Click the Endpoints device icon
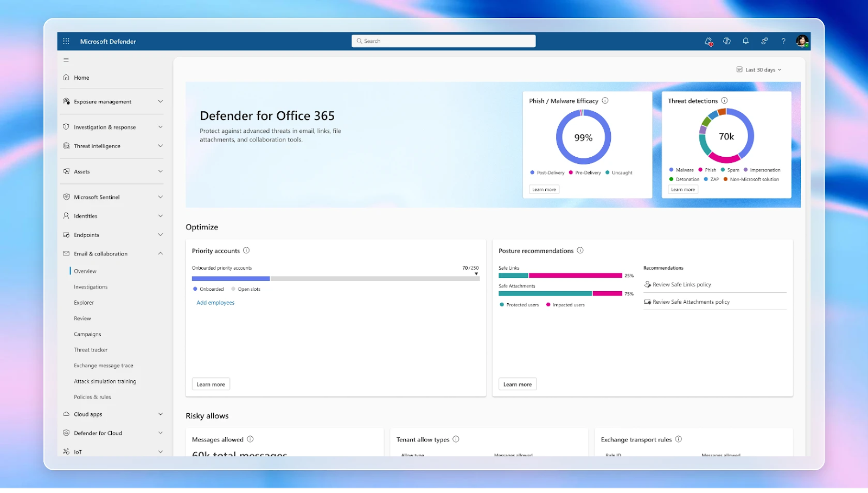Screen dimensions: 868x493 66,235
